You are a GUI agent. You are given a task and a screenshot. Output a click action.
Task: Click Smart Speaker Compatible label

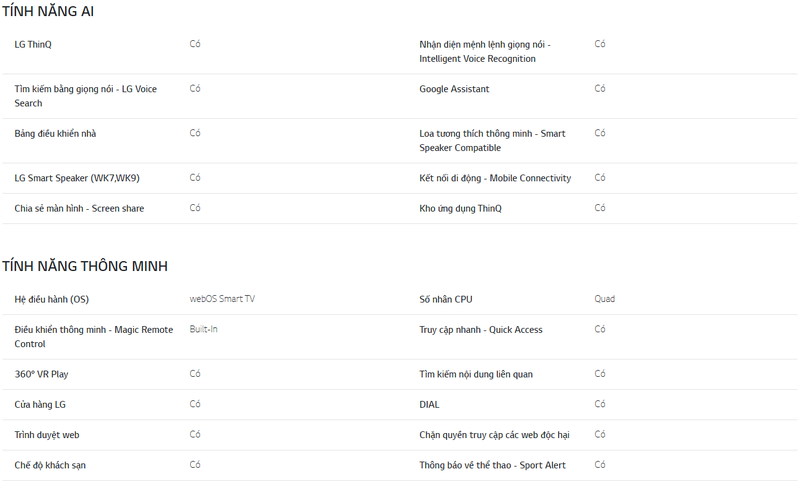(x=492, y=141)
